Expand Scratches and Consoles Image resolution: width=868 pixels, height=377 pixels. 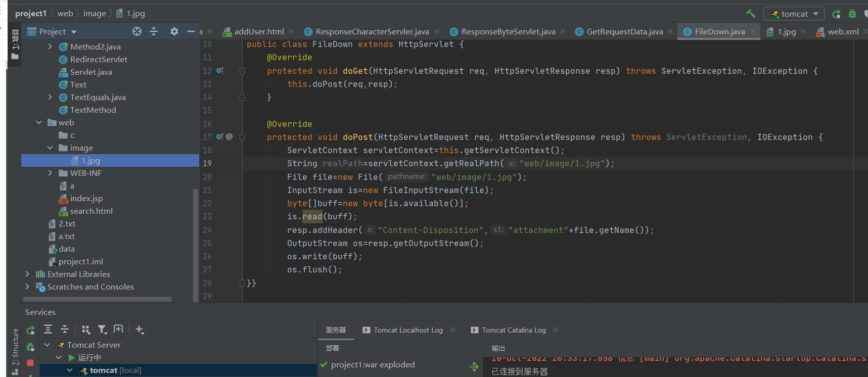tap(27, 287)
